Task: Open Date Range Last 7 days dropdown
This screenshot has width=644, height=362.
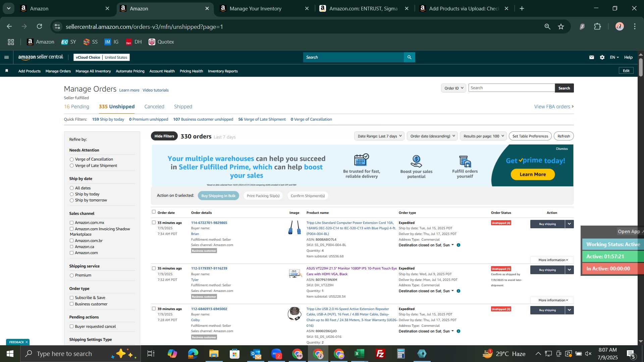Action: click(x=379, y=136)
